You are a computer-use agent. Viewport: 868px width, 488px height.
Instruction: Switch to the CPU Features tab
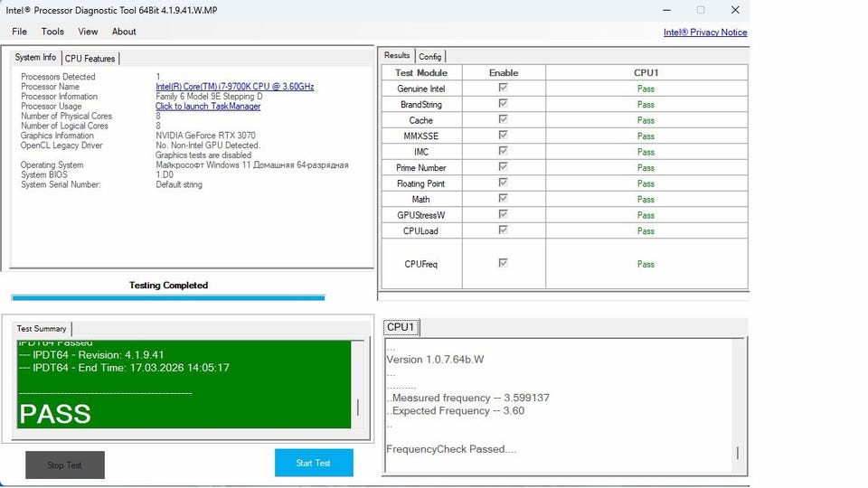90,59
